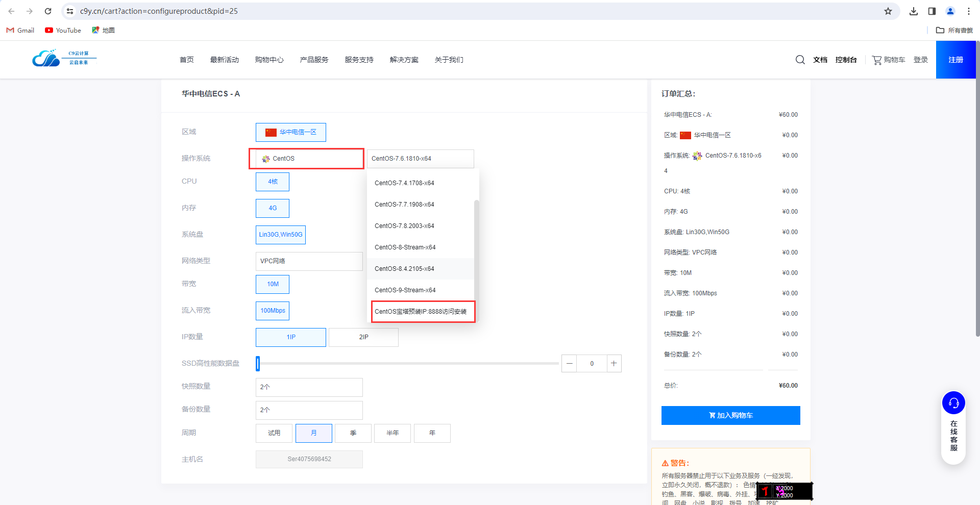Click SSD高性能数据盘 slider handle
The image size is (980, 505).
click(258, 363)
